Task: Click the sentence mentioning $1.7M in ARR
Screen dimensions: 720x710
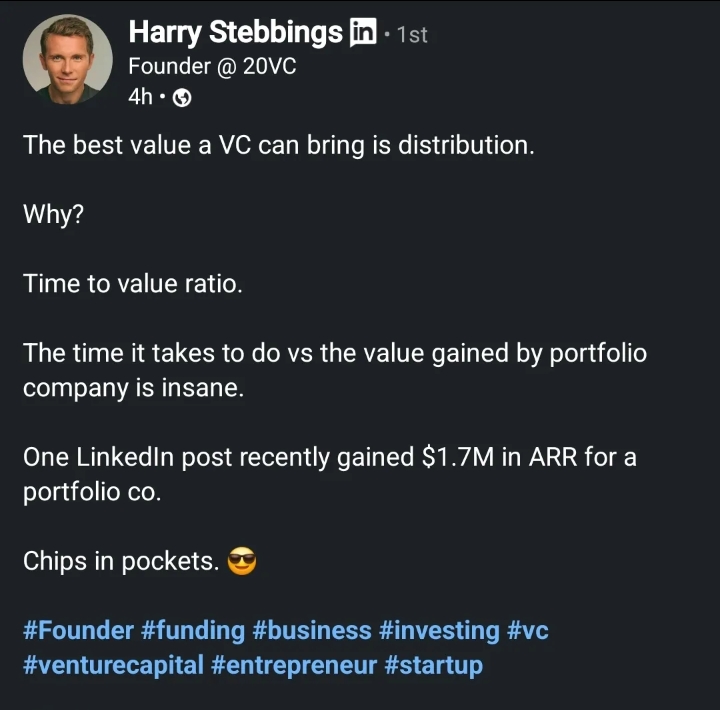Action: coord(330,457)
